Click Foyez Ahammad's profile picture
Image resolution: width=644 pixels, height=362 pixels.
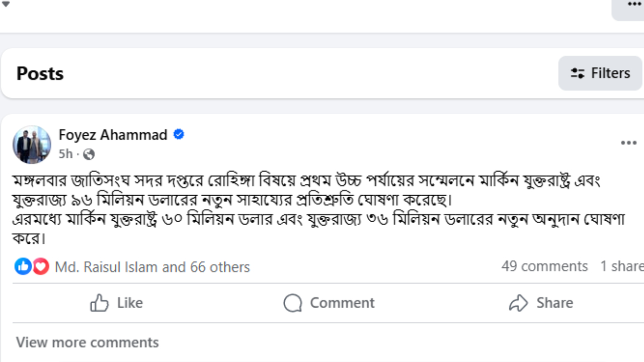(32, 145)
